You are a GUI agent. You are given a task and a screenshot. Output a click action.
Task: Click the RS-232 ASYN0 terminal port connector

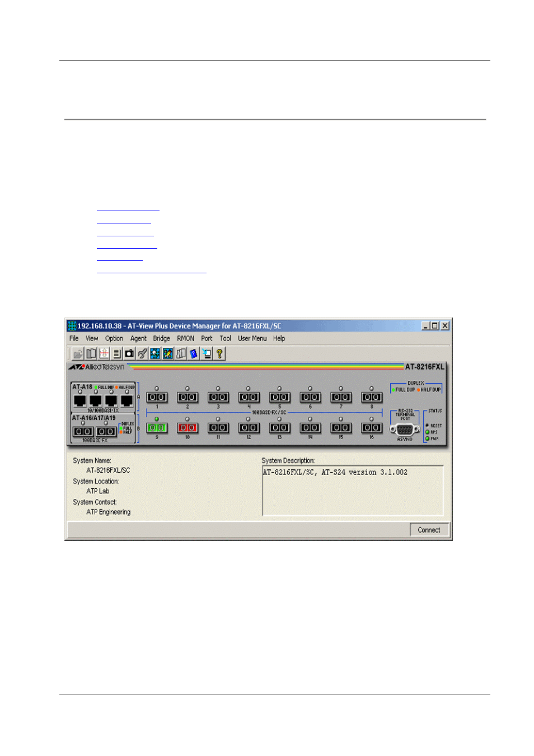pyautogui.click(x=405, y=430)
